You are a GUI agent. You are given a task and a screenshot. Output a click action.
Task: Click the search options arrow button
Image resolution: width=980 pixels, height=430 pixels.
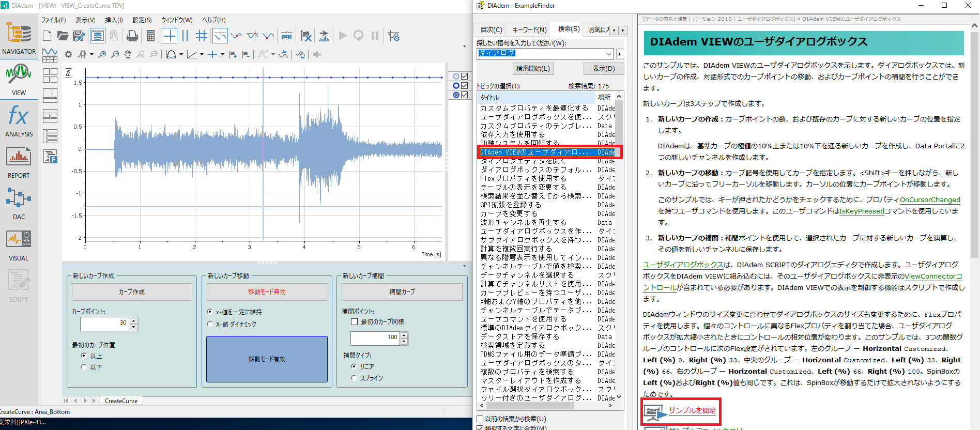620,54
